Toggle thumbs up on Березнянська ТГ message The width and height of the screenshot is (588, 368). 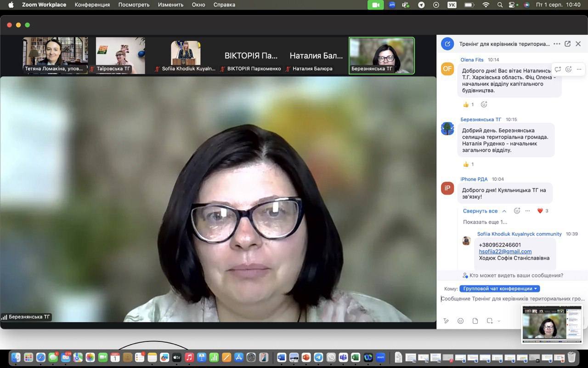(x=468, y=164)
